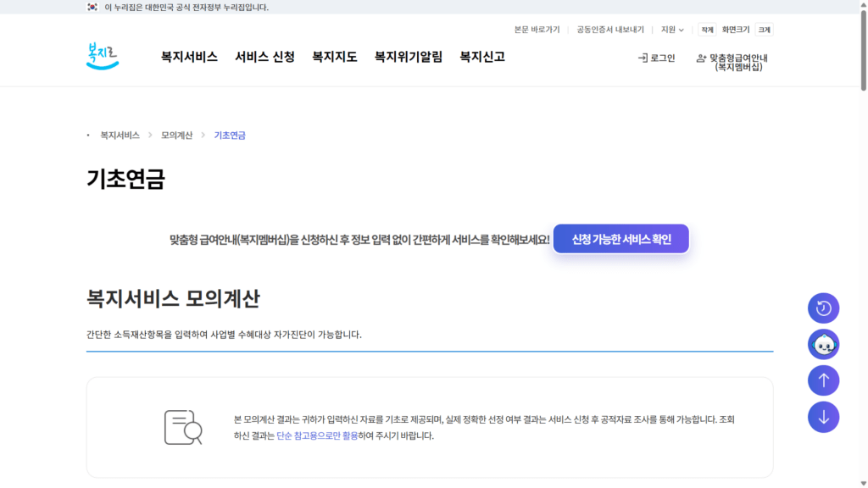This screenshot has width=868, height=488.
Task: Open the 복지서비스 menu
Action: 189,57
